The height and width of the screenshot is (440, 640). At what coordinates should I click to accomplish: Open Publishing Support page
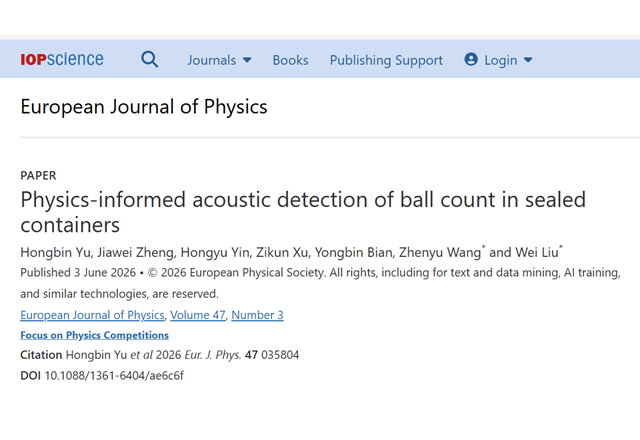(386, 60)
